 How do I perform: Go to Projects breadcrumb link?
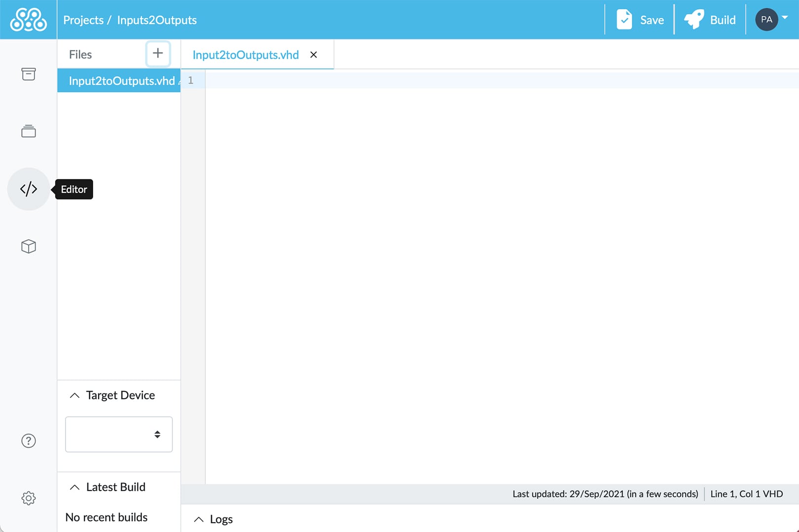[x=83, y=20]
